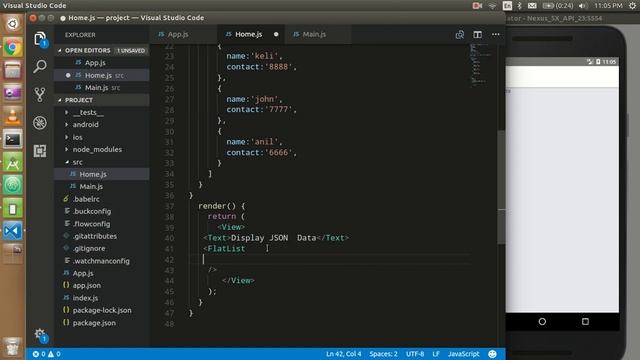The image size is (640, 360).
Task: Expand the android folder
Action: point(102,124)
